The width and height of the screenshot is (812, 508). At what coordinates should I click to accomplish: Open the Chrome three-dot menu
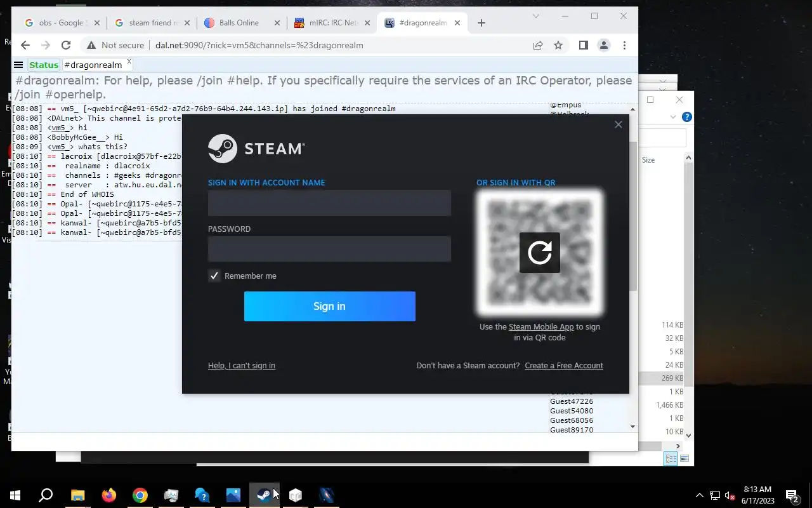coord(625,45)
